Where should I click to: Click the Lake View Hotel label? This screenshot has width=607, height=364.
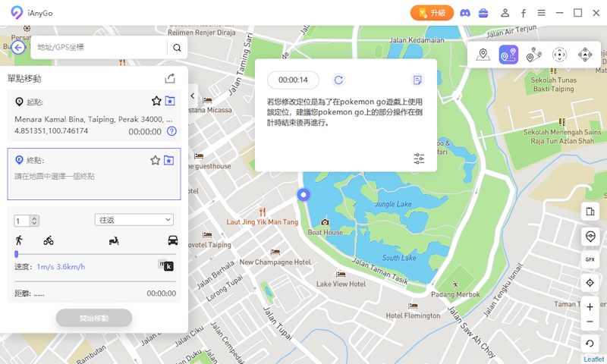tap(341, 284)
